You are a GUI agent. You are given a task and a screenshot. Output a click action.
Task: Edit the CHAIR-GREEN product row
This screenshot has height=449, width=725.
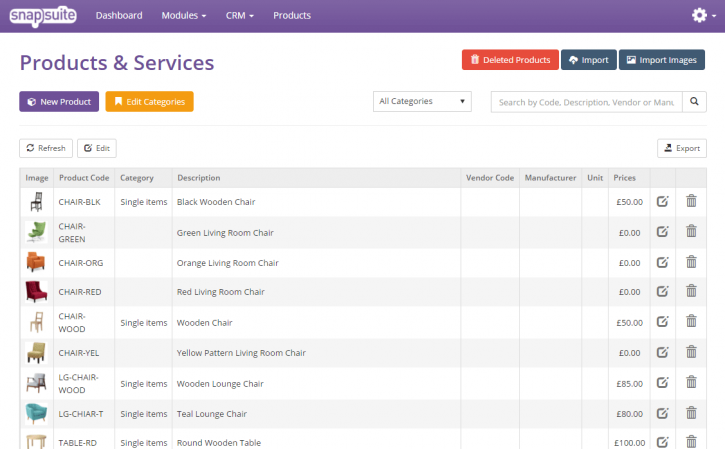(x=663, y=232)
